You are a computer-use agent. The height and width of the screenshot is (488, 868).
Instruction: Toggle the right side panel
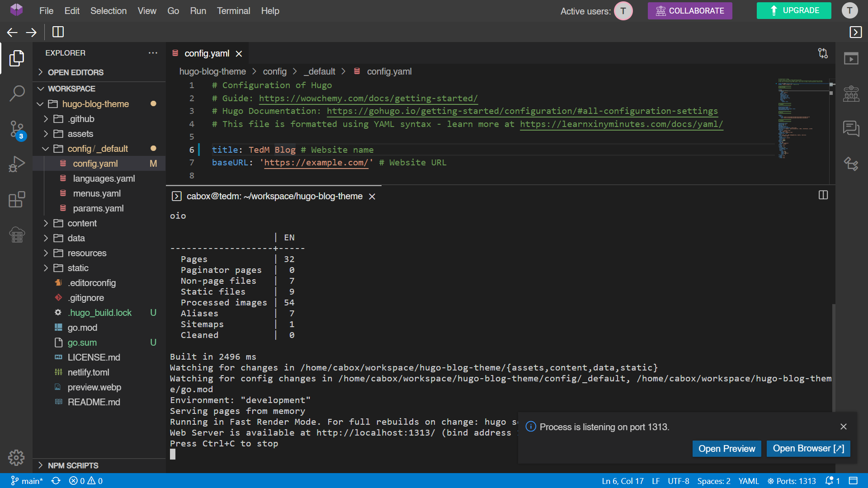[855, 32]
